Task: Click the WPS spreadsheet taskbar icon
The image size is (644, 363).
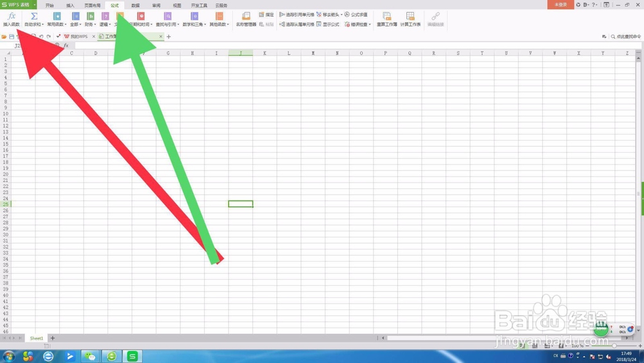Action: tap(132, 356)
